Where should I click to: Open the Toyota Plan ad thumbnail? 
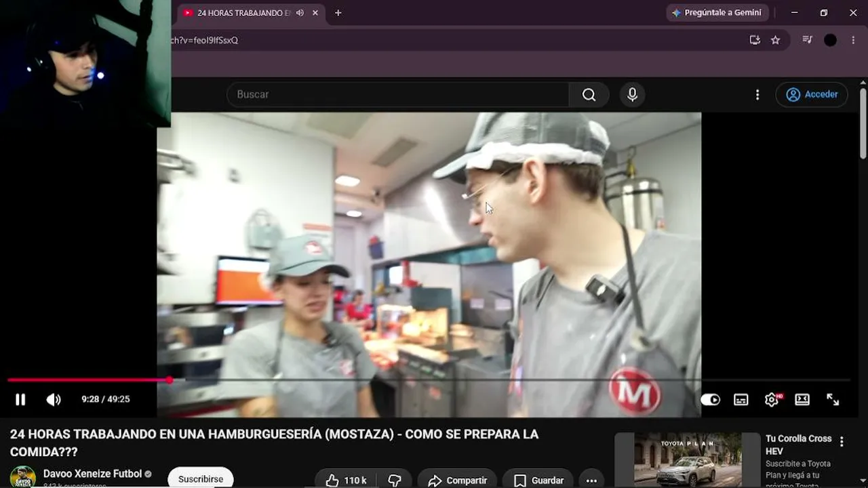[687, 460]
